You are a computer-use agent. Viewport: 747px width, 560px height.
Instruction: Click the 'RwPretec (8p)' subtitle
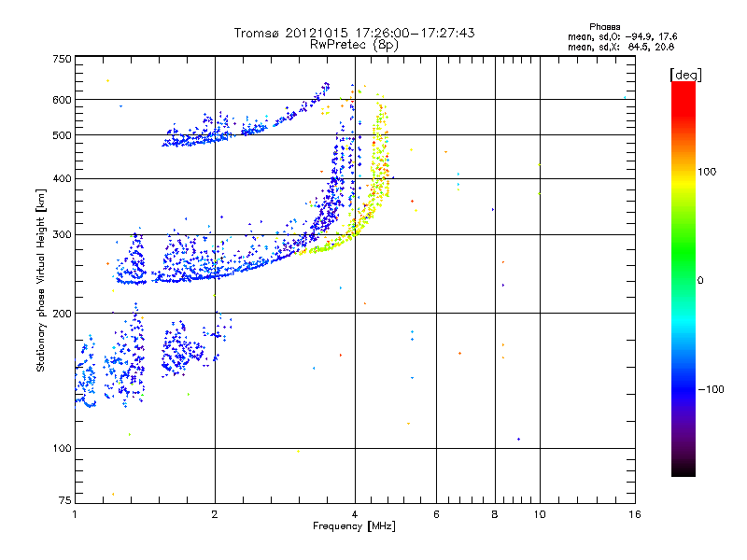[354, 45]
